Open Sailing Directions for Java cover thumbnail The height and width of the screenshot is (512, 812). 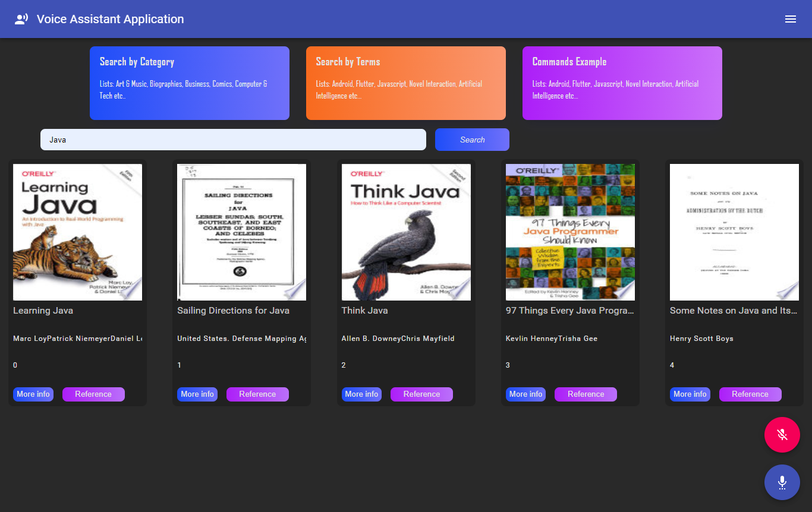pyautogui.click(x=241, y=232)
